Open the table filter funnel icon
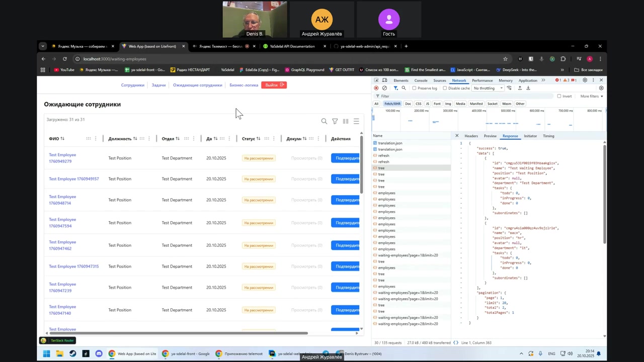The width and height of the screenshot is (644, 362). pyautogui.click(x=335, y=121)
